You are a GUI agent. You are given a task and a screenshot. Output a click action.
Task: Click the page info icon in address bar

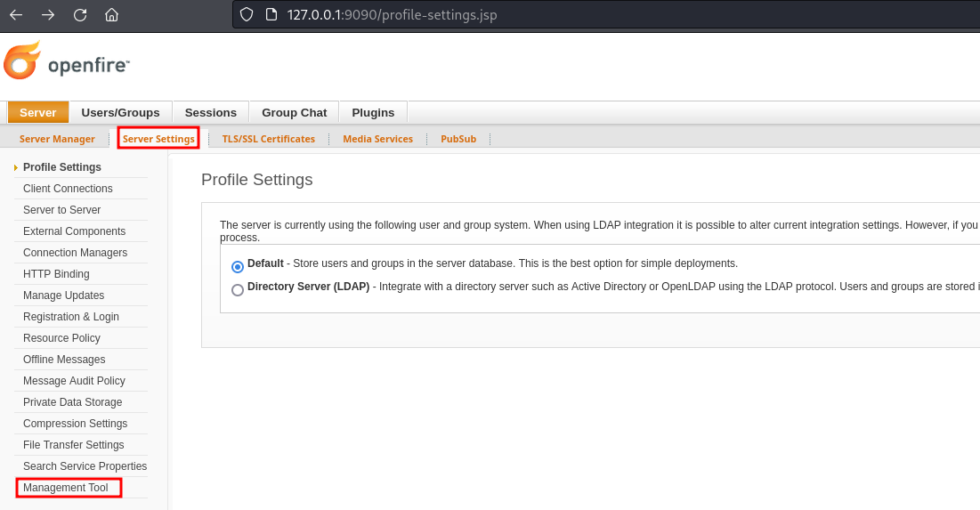272,15
